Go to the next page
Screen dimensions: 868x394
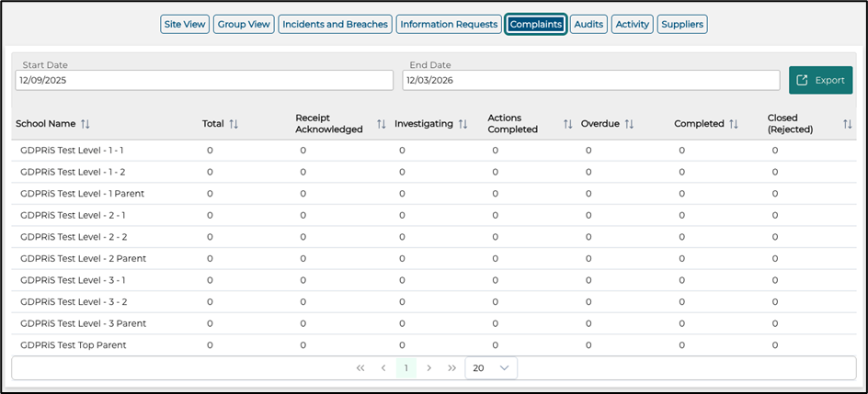click(x=428, y=367)
